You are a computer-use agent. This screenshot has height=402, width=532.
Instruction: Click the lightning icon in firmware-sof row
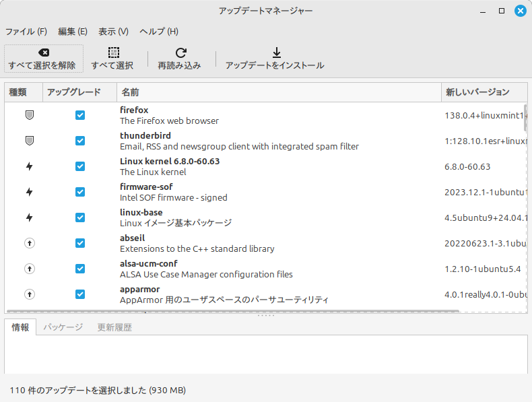click(x=30, y=192)
